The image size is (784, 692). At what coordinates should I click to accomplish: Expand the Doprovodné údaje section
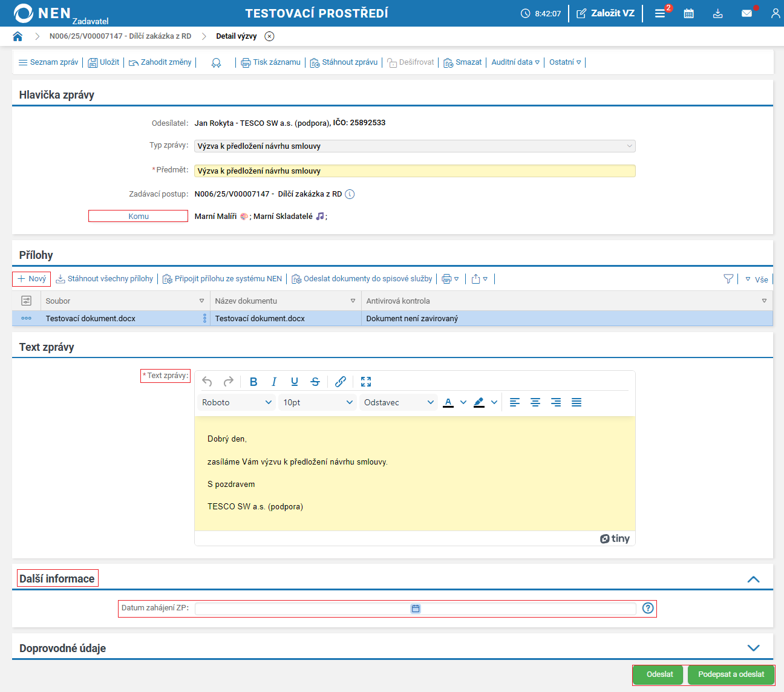coord(753,648)
